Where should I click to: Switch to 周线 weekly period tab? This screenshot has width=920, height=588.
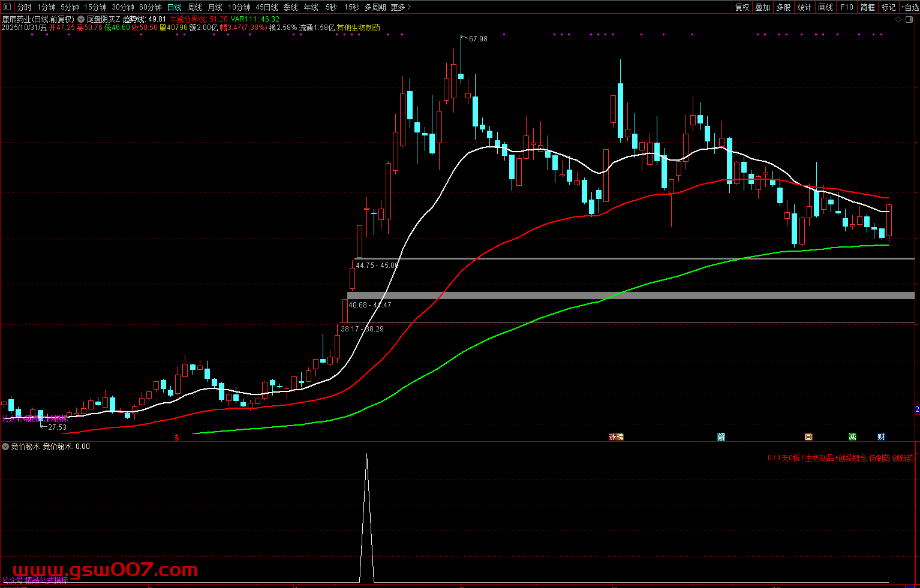click(x=195, y=7)
